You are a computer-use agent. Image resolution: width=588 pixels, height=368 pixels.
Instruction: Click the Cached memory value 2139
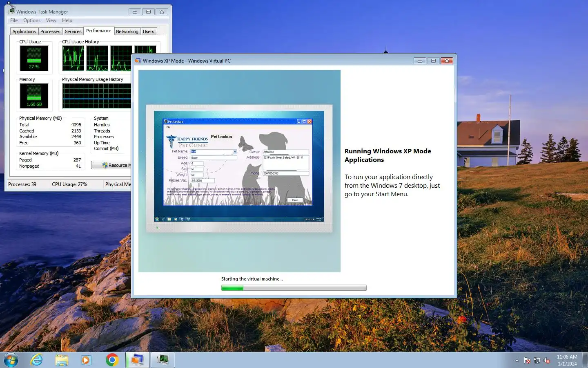coord(76,131)
